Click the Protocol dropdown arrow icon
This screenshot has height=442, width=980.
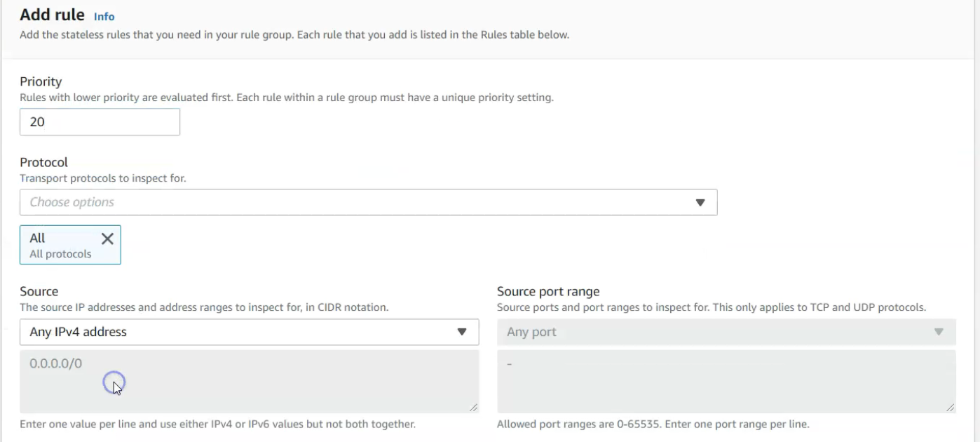(699, 202)
